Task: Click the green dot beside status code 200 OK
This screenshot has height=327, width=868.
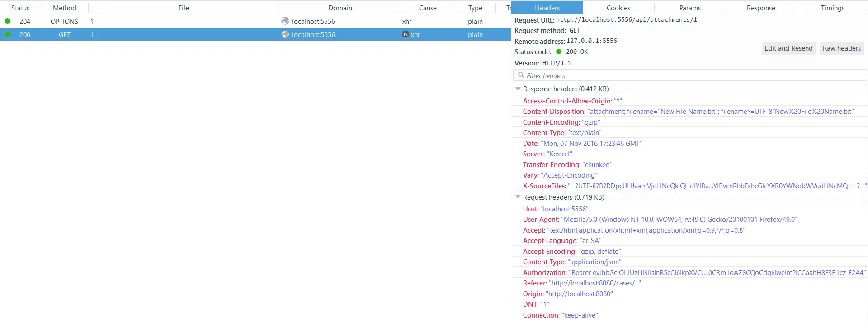Action: [559, 51]
